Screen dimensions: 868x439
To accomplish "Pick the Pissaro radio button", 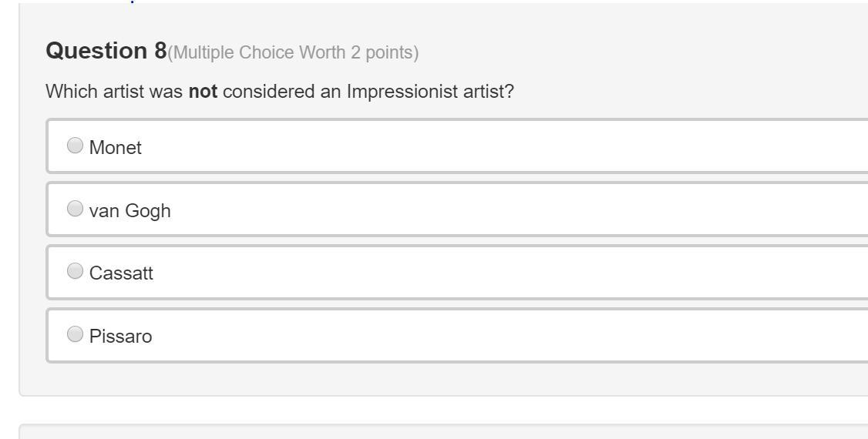I will (x=75, y=333).
